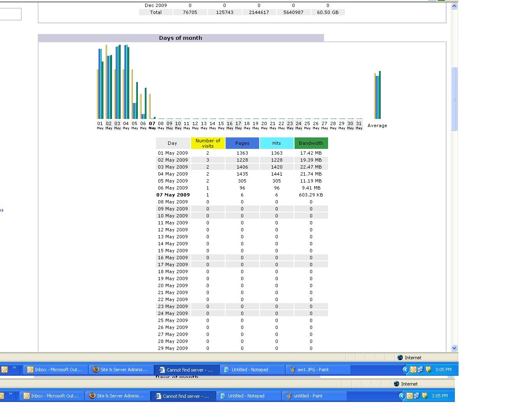525x420 pixels.
Task: Open Untitled - Notepad on the aw1.JPG taskbar
Action: pos(252,370)
